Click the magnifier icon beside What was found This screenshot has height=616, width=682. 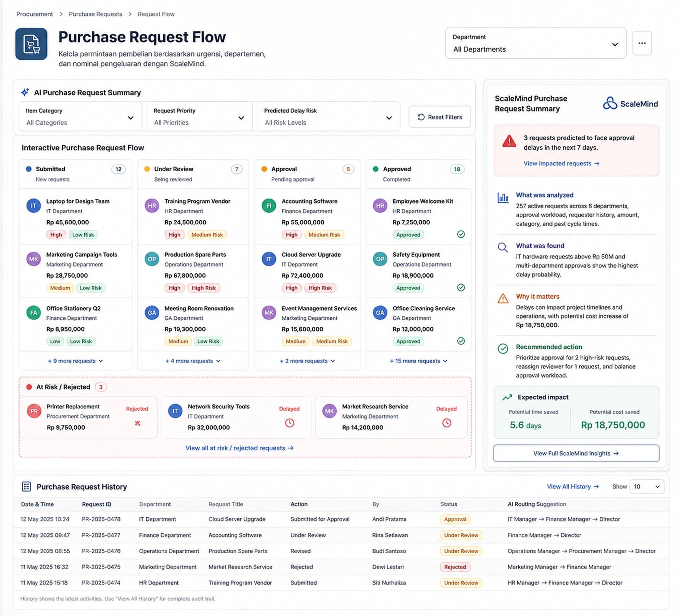tap(503, 248)
